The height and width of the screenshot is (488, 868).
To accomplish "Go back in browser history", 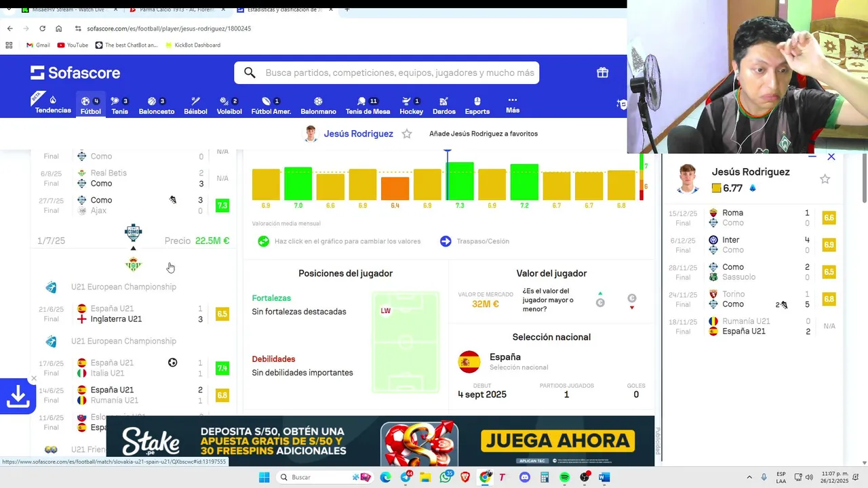I will 9,28.
